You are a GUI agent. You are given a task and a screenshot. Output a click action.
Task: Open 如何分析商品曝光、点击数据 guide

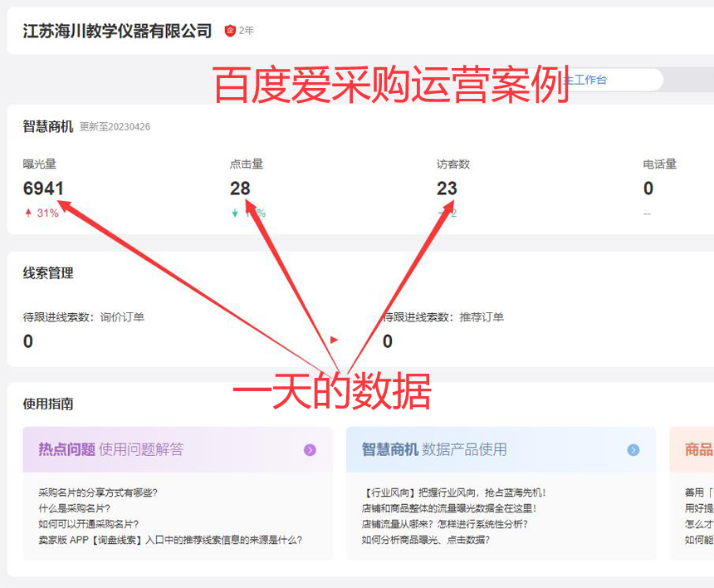click(x=425, y=540)
